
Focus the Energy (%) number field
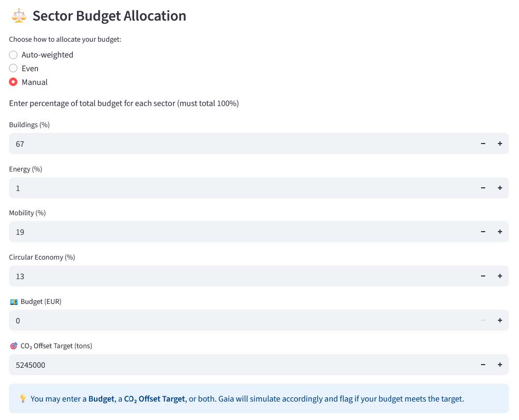[x=237, y=188]
